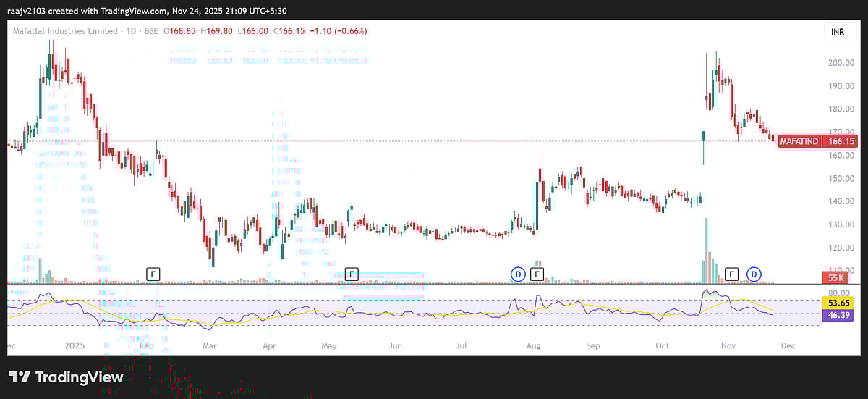Image resolution: width=868 pixels, height=399 pixels.
Task: Click the TradingView logo
Action: pos(66,377)
